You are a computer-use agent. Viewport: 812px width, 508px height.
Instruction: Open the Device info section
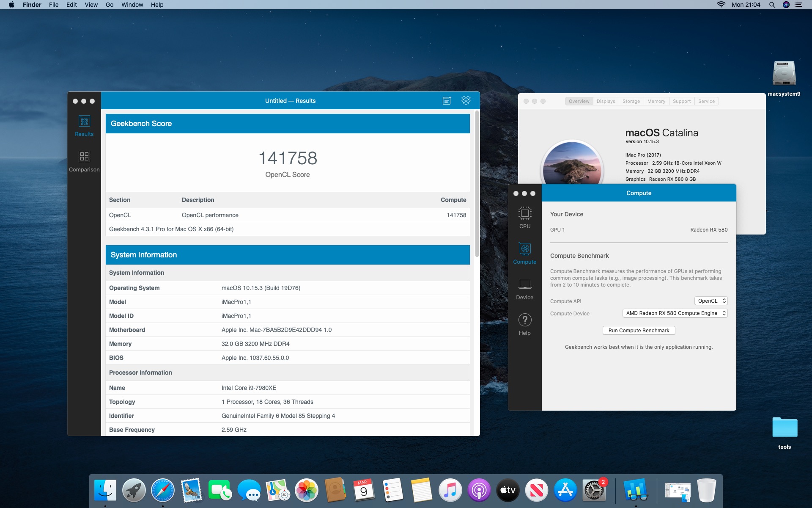524,289
